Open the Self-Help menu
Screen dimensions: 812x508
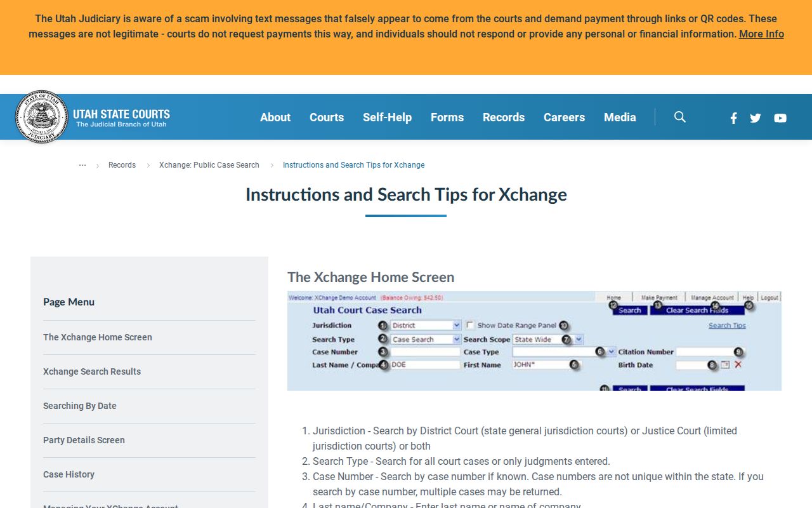click(387, 117)
